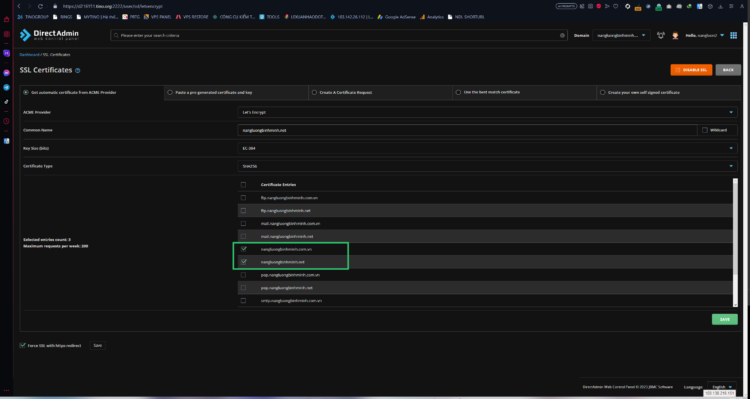Click the SSL Certificates help icon
This screenshot has width=750, height=399.
click(77, 70)
